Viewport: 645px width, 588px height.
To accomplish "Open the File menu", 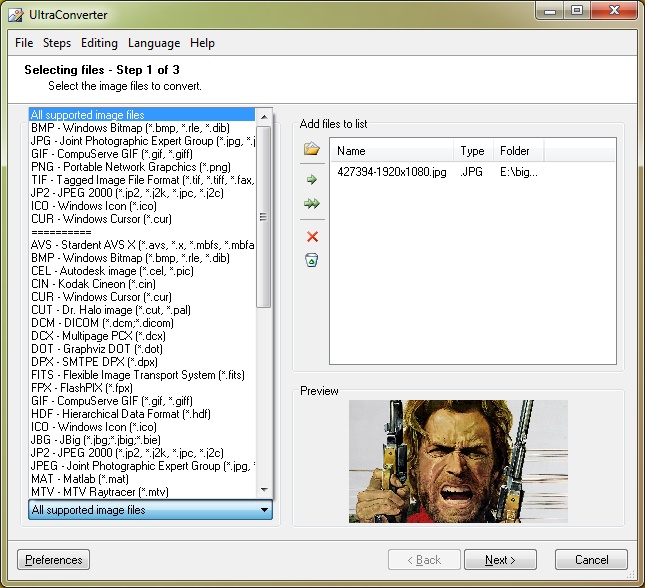I will 24,43.
